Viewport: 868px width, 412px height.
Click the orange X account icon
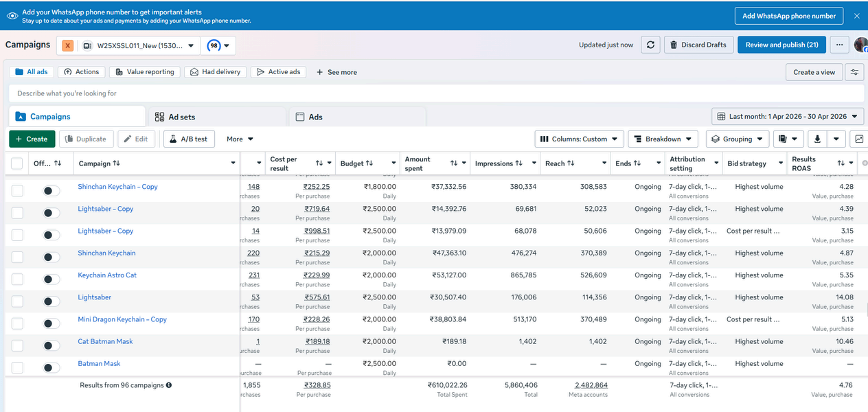[x=67, y=45]
